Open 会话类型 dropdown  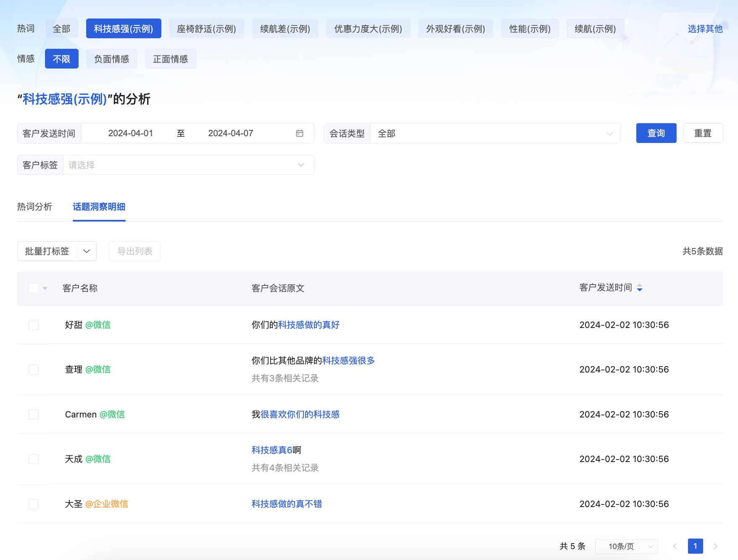tap(495, 133)
